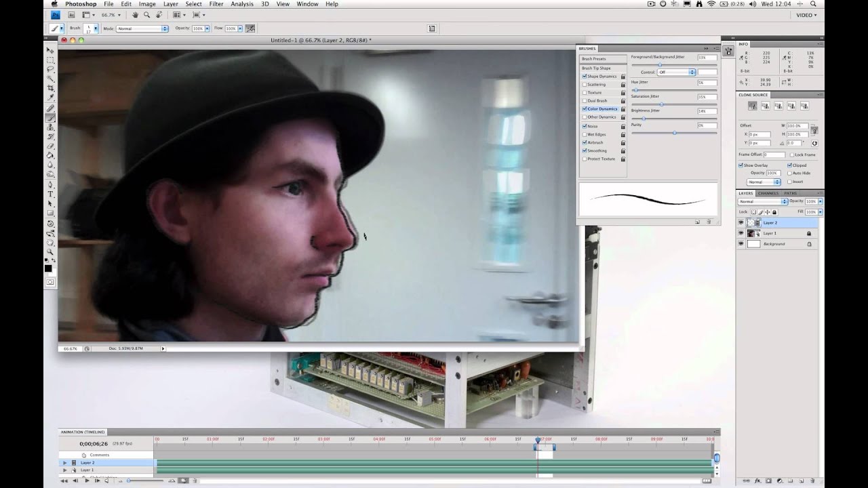Switch to the Channels tab
868x488 pixels.
click(768, 193)
